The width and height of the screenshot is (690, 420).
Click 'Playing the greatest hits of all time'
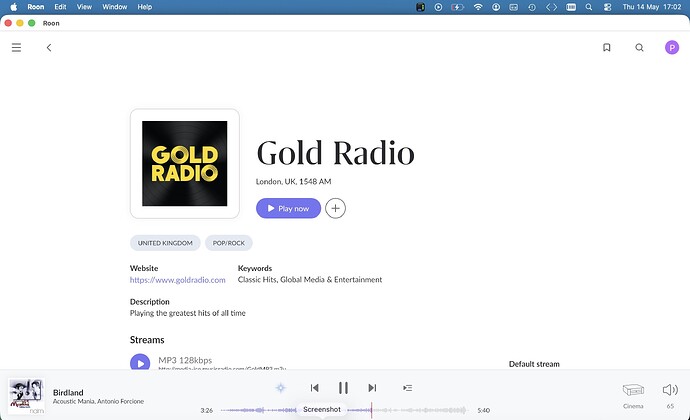pyautogui.click(x=187, y=313)
